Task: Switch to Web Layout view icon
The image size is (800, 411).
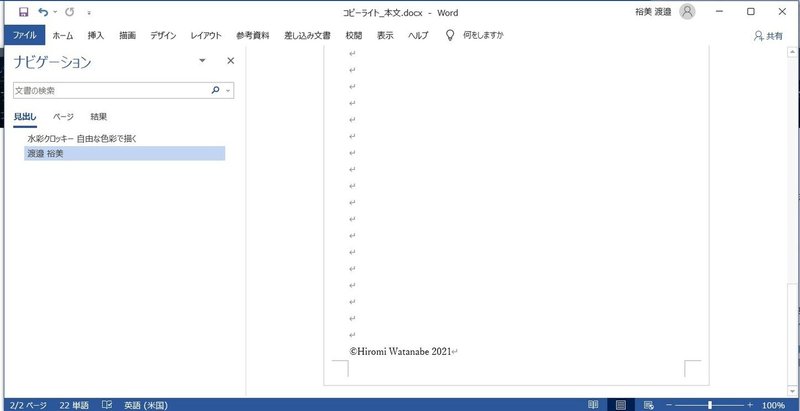Action: pyautogui.click(x=648, y=405)
